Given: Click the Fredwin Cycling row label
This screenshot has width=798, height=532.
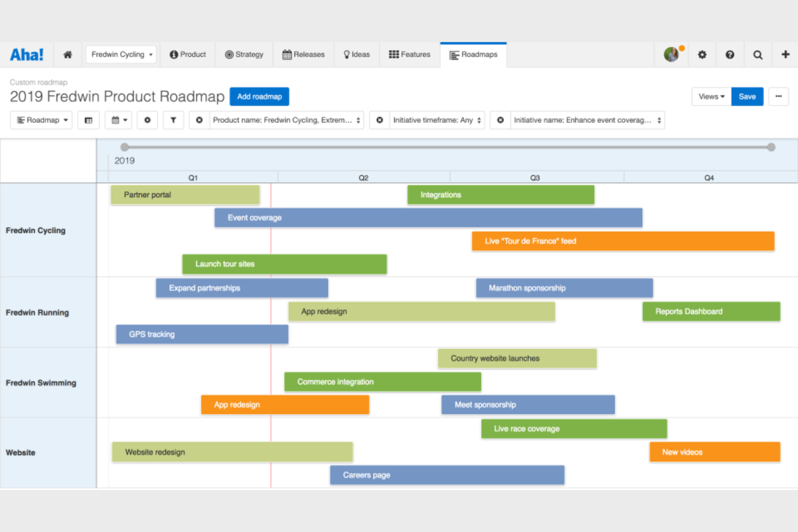Looking at the screenshot, I should (36, 230).
